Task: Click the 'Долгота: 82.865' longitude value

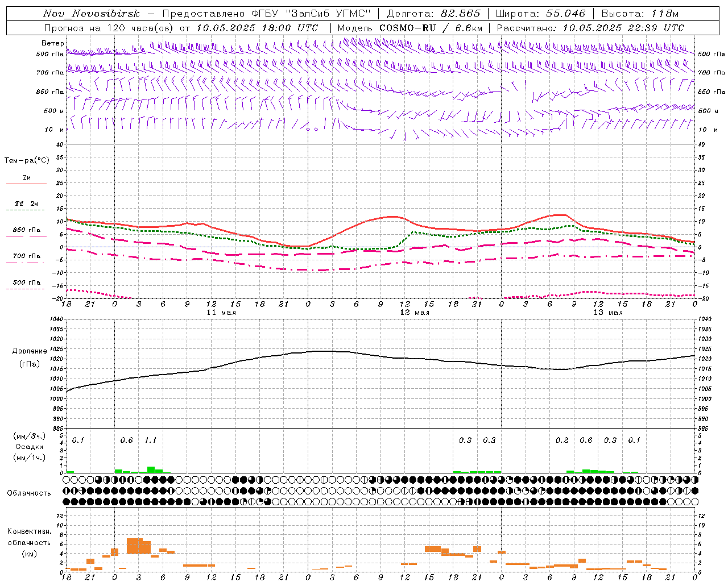Action: (433, 14)
